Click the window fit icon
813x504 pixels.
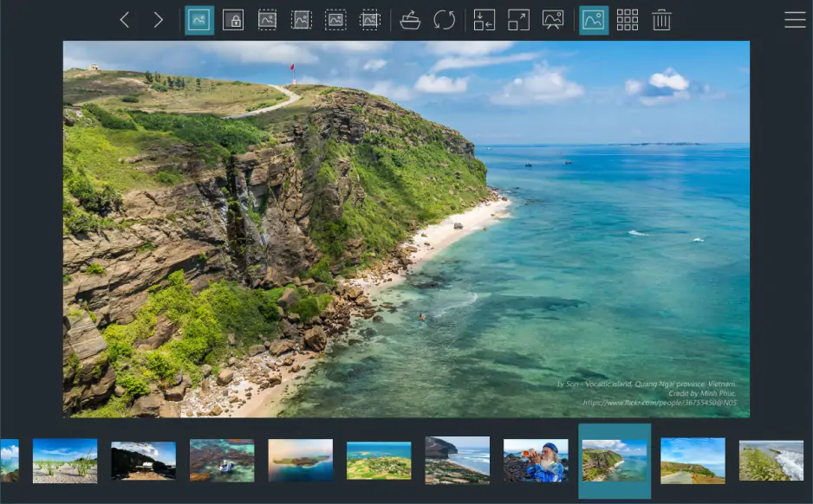pyautogui.click(x=485, y=20)
